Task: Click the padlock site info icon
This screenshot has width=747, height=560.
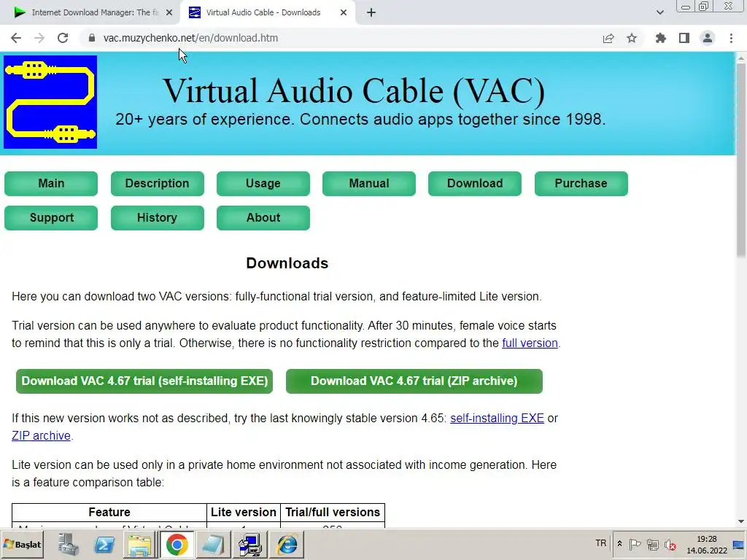Action: coord(92,38)
